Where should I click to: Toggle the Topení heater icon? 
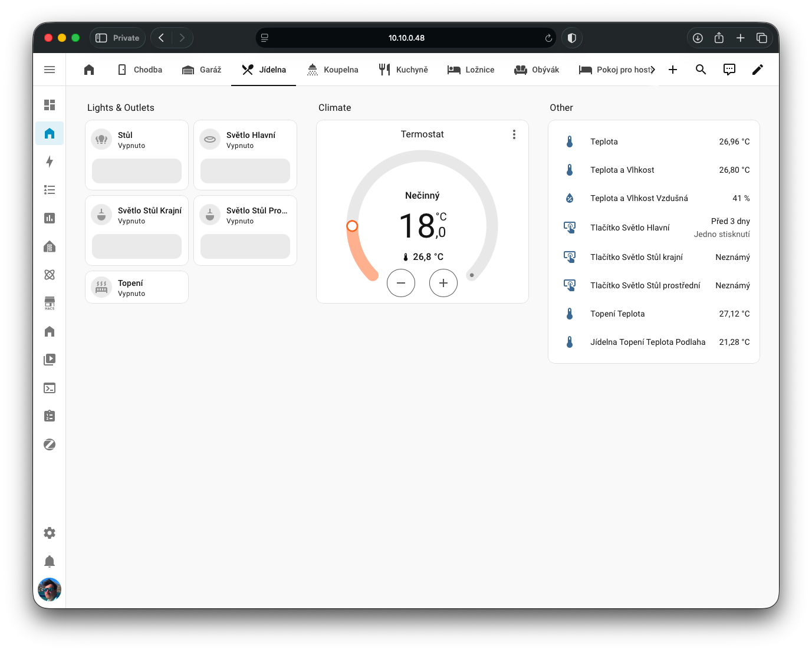tap(101, 287)
